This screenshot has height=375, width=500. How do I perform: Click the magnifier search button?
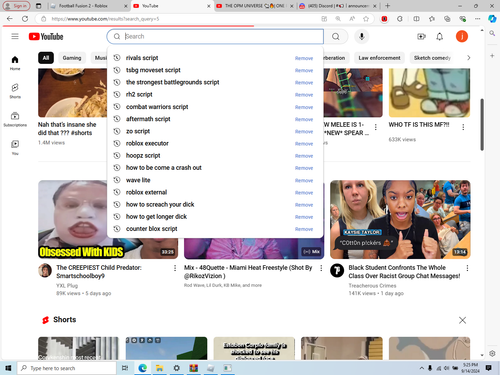(336, 36)
